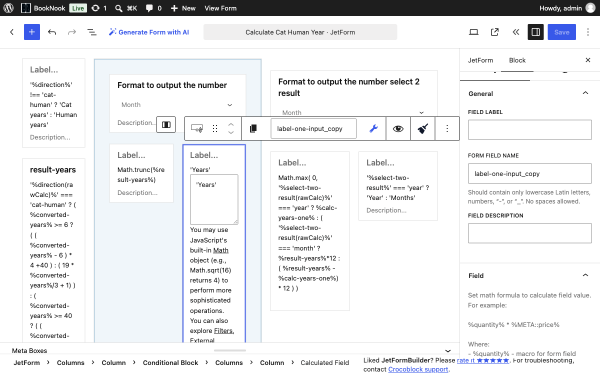Open the editor options three-dot menu
This screenshot has width=600, height=375.
(588, 32)
